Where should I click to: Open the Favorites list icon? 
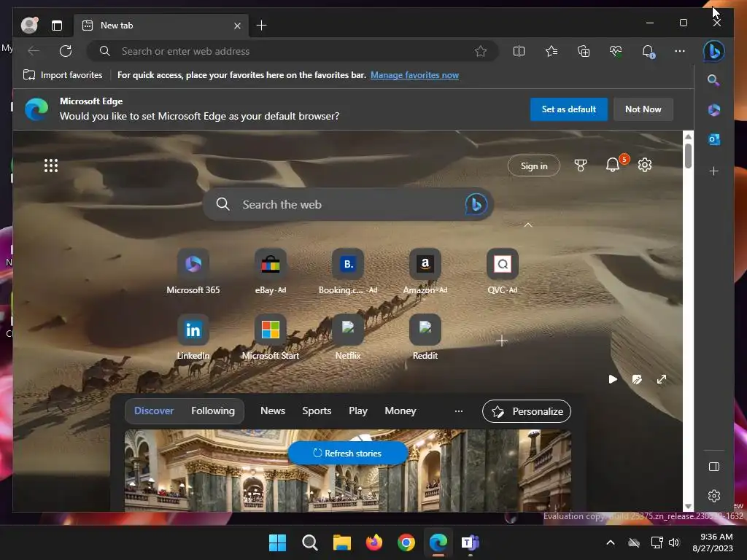[551, 51]
